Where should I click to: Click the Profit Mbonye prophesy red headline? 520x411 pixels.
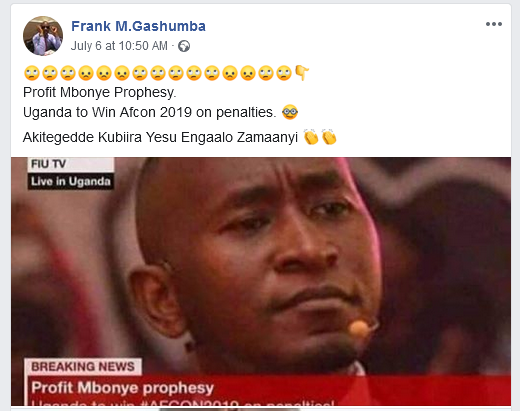[x=122, y=388]
